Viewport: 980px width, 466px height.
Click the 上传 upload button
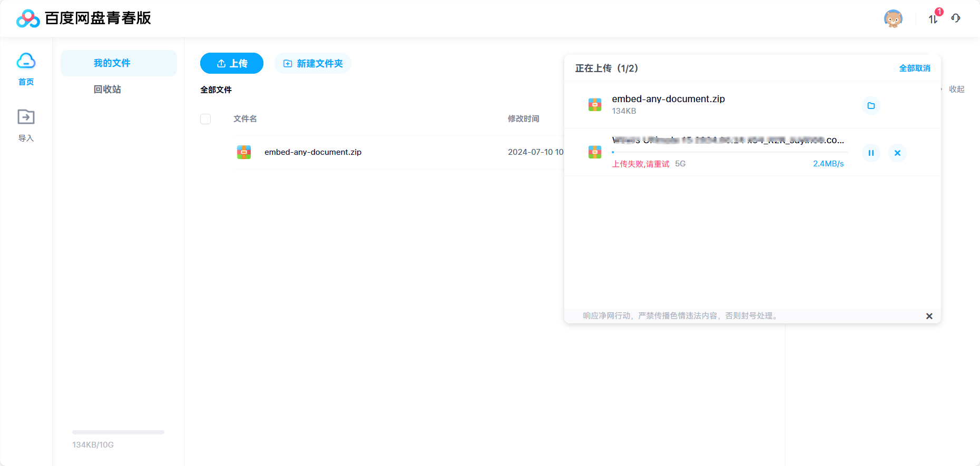[232, 63]
